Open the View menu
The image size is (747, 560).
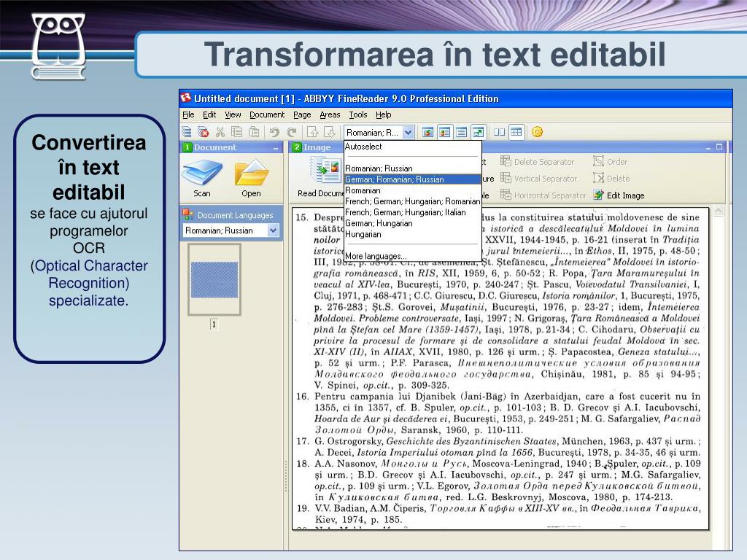click(x=233, y=114)
